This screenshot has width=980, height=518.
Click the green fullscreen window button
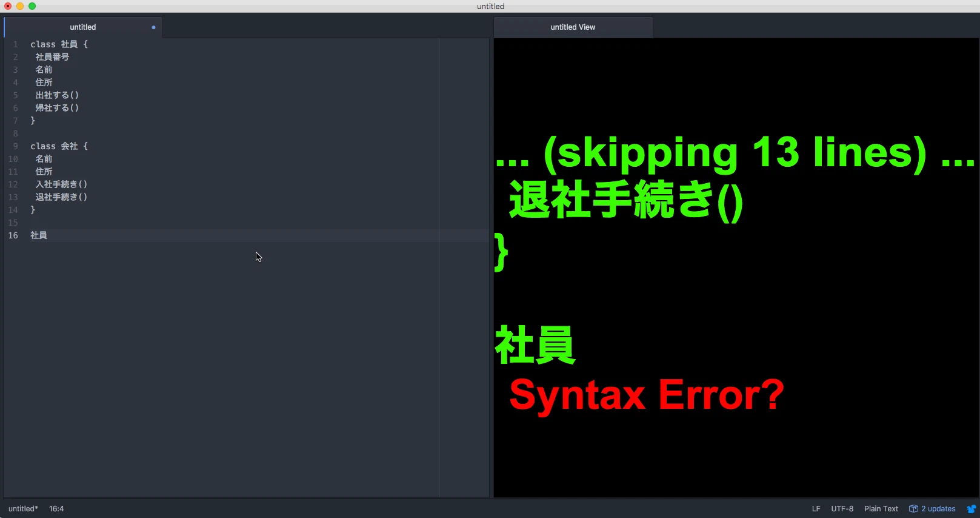click(32, 6)
